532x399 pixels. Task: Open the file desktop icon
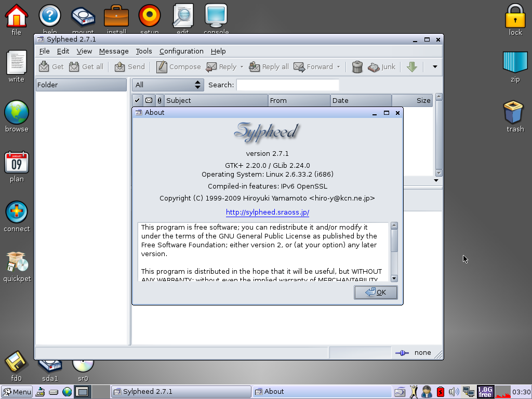coord(16,20)
